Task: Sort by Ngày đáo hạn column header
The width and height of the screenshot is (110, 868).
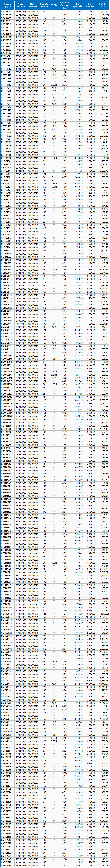Action: pyautogui.click(x=21, y=5)
